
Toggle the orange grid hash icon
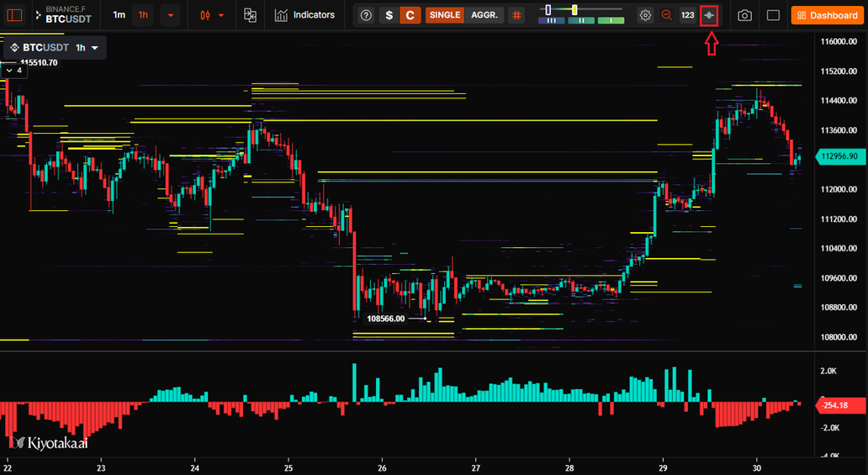(516, 15)
